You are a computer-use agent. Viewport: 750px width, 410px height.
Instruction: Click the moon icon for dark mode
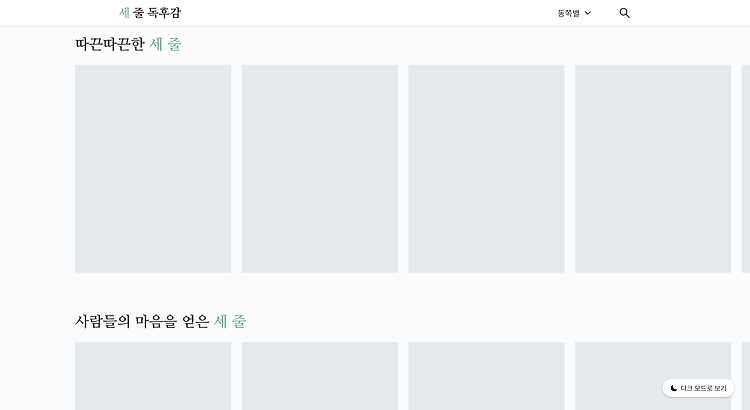pos(673,388)
